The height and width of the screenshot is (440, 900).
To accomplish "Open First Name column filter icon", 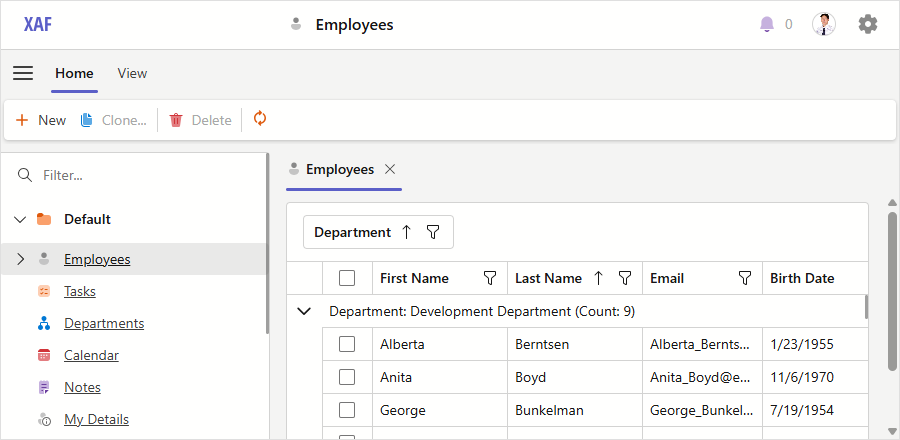I will point(490,278).
